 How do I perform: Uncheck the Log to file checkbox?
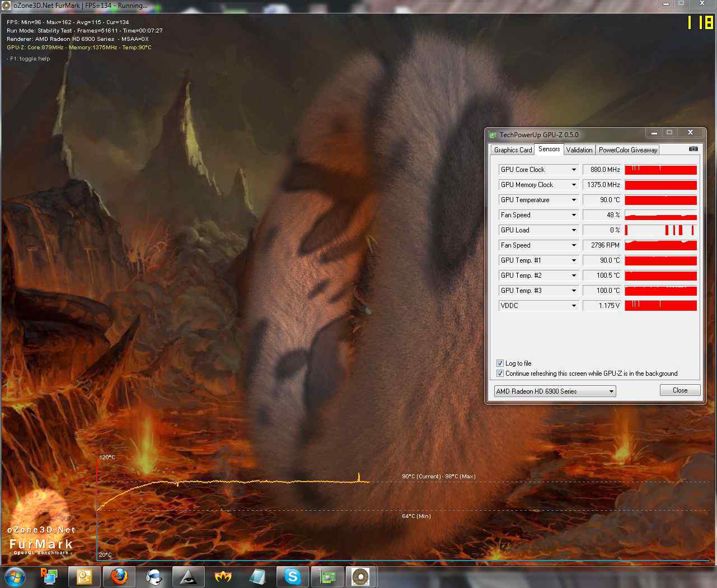coord(500,363)
